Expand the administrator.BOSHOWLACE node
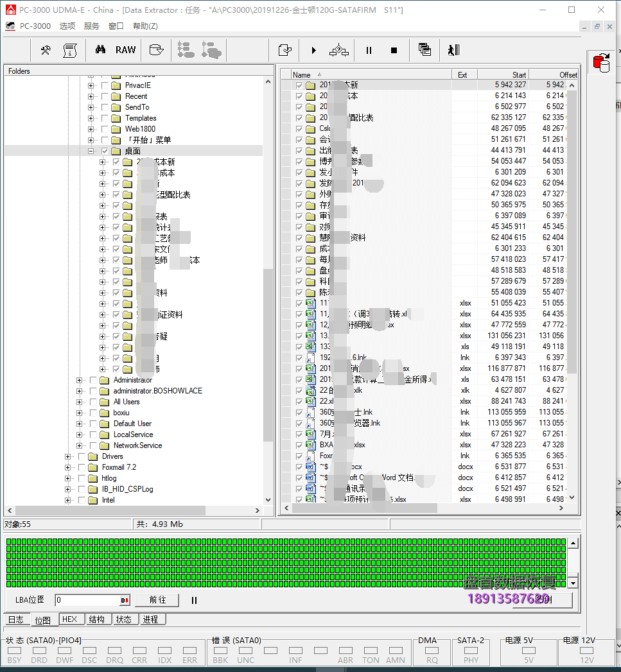Image resolution: width=621 pixels, height=672 pixels. click(80, 392)
